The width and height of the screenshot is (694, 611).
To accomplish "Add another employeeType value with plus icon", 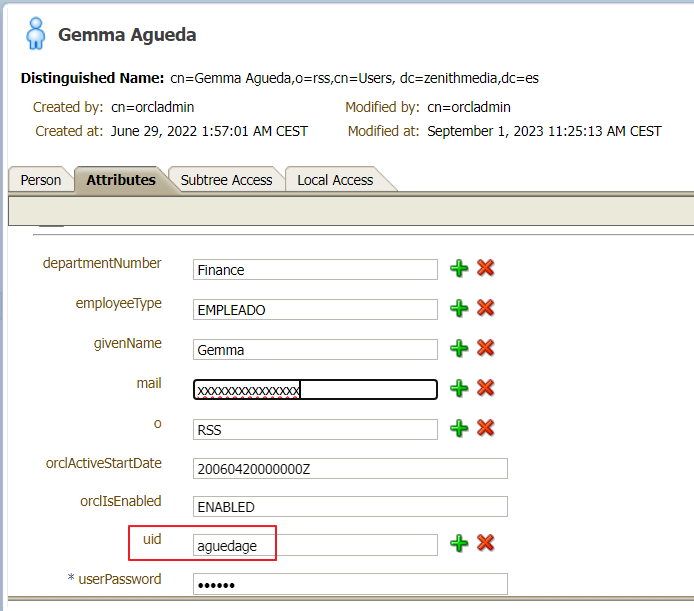I will (459, 308).
